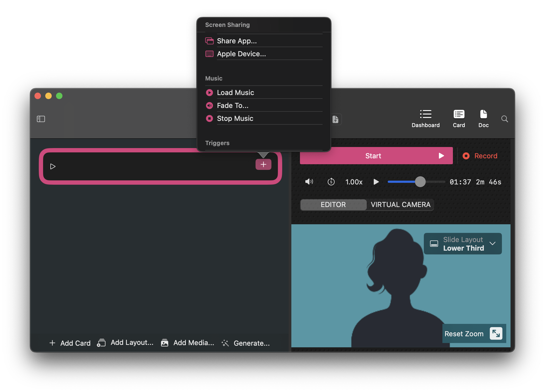Open the Doc view icon
Screen dimensions: 545x392
tap(483, 114)
